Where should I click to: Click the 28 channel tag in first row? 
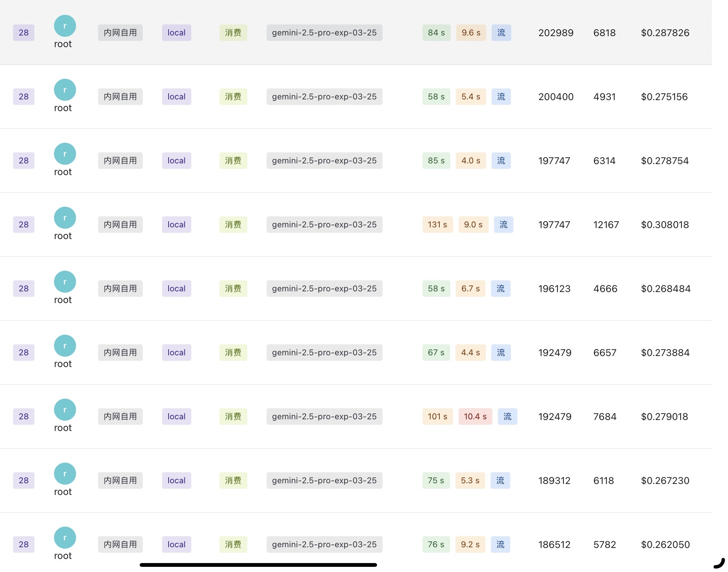pos(24,33)
